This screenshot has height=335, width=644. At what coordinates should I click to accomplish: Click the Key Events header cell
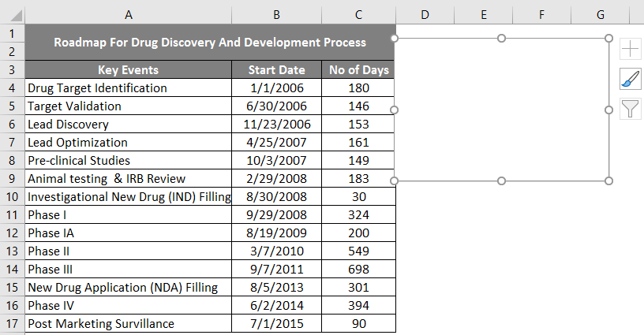[x=129, y=70]
